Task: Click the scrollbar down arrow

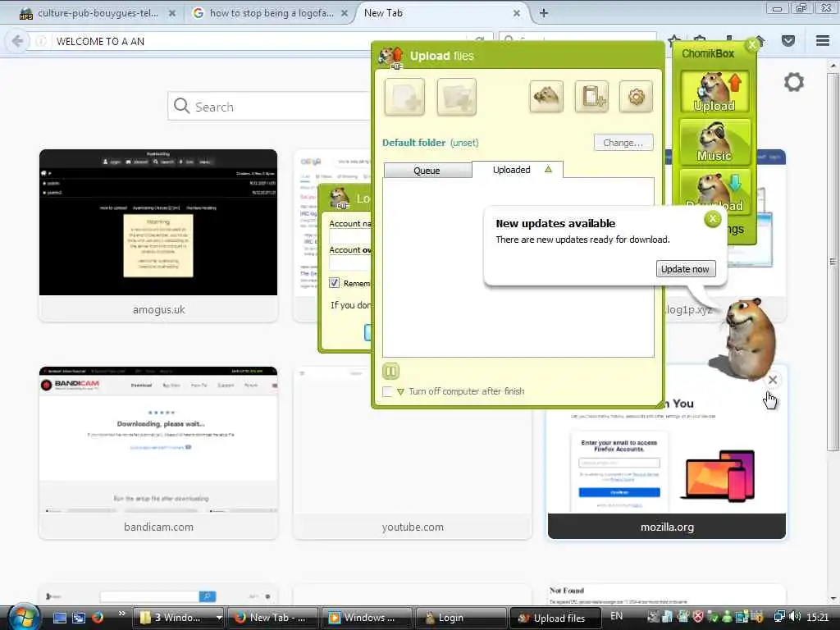Action: (832, 598)
